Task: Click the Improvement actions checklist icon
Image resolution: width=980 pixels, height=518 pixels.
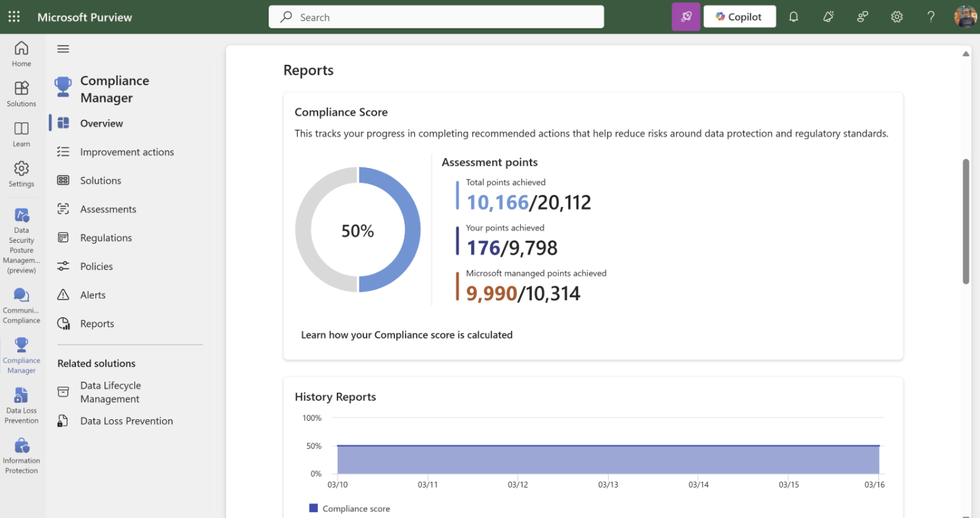Action: (63, 151)
